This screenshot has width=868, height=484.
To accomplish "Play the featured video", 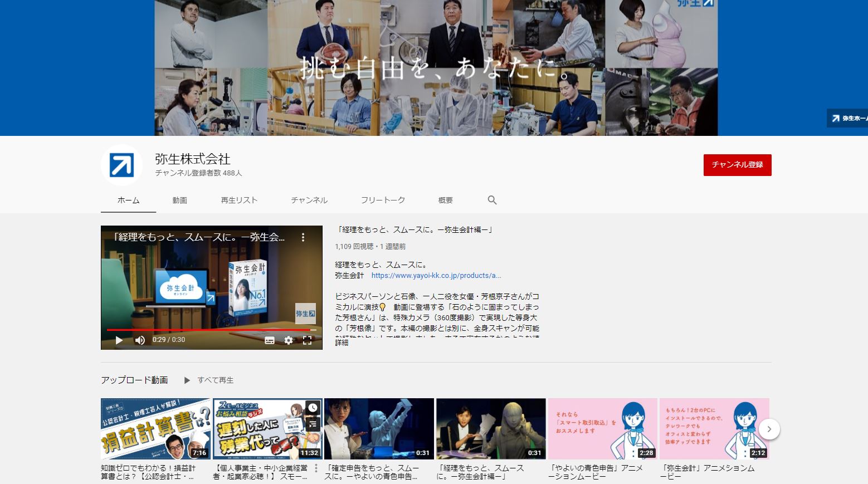I will [119, 340].
